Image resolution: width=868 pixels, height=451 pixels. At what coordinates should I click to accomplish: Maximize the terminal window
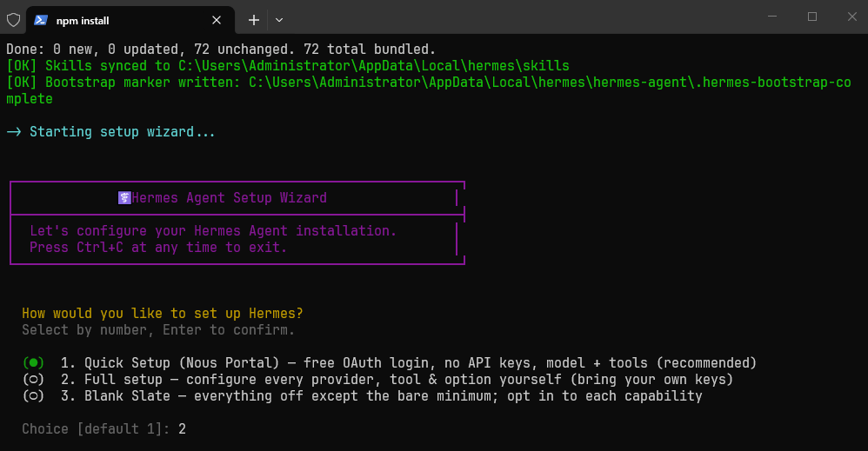tap(812, 17)
